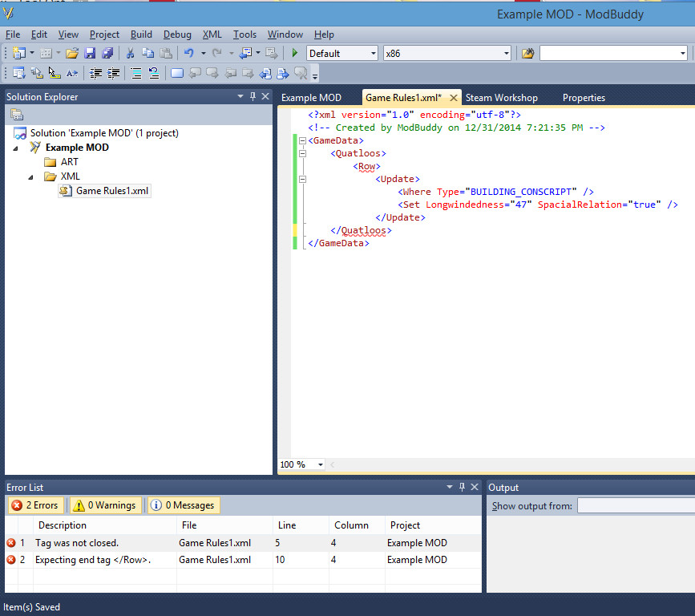Close the Game Rules1.xml tab

point(454,98)
